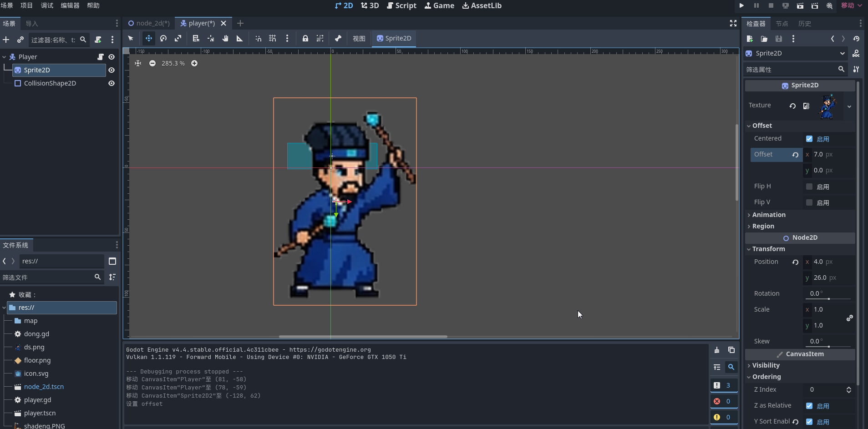868x429 pixels.
Task: Enable the Flip V checkbox
Action: click(809, 202)
